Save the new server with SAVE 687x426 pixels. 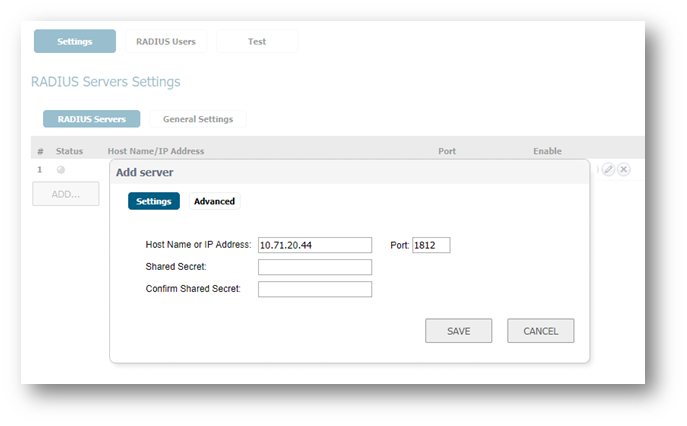458,331
